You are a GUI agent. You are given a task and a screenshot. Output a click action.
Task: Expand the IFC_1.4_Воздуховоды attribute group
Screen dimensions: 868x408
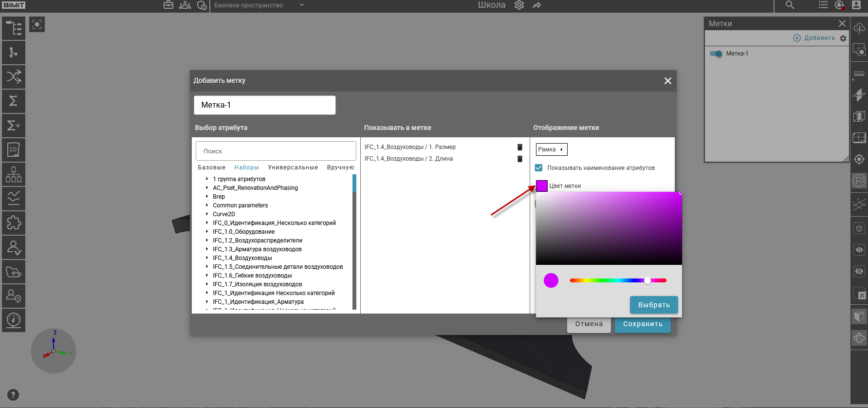point(207,258)
